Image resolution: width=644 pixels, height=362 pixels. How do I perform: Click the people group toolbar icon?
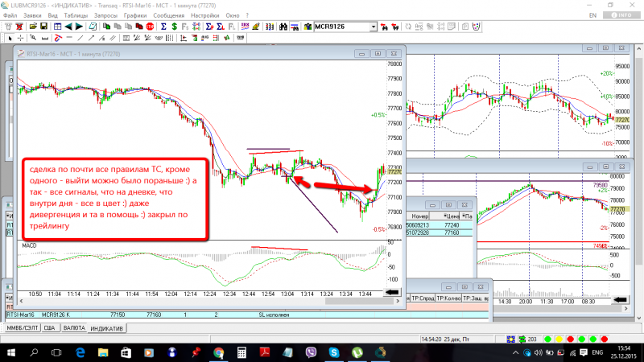tap(308, 27)
